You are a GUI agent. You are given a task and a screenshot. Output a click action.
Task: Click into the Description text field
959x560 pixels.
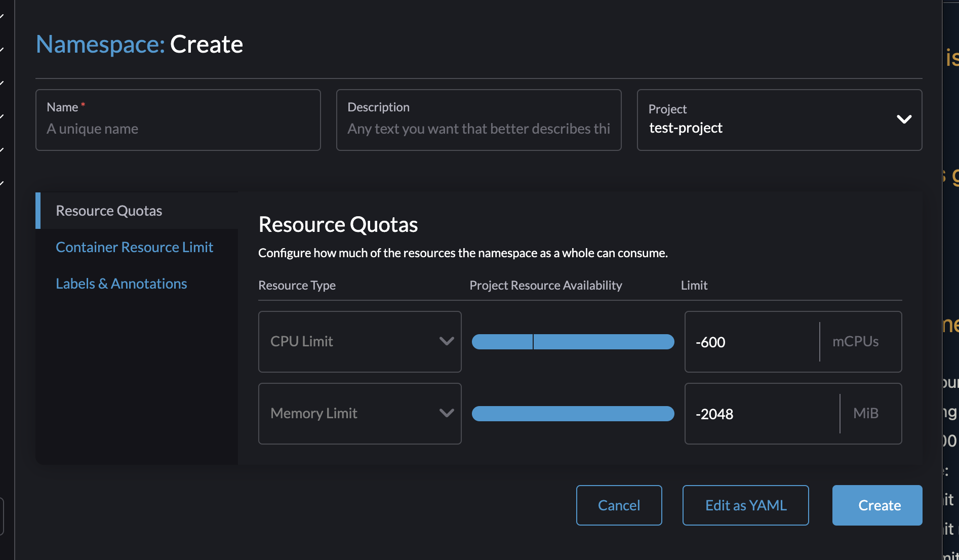(x=478, y=129)
